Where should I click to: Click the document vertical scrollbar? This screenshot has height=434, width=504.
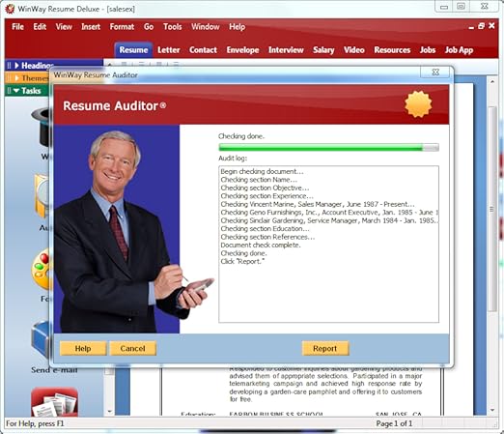point(492,210)
